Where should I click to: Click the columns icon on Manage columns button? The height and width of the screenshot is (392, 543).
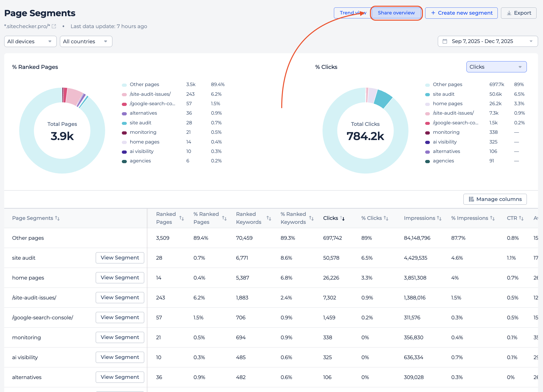click(472, 199)
